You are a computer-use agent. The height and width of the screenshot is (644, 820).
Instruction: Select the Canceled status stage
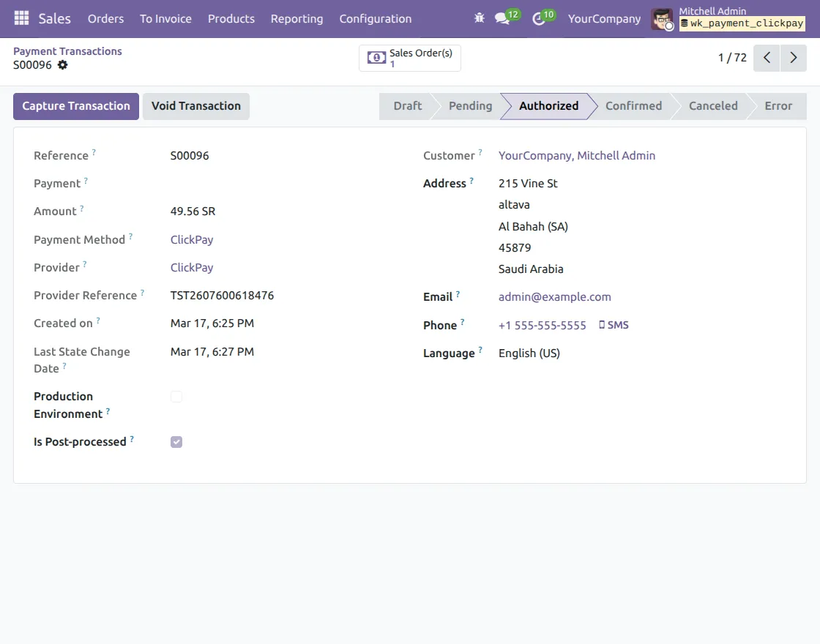click(x=713, y=106)
